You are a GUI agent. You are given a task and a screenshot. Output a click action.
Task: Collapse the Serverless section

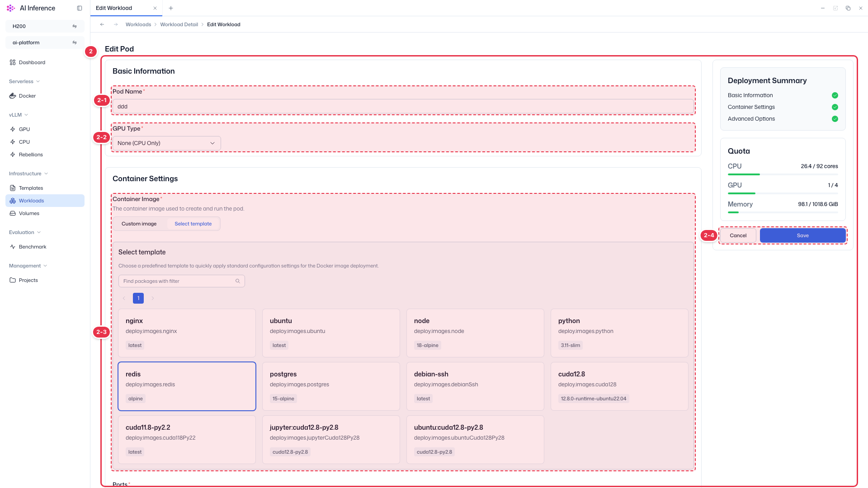(x=24, y=81)
